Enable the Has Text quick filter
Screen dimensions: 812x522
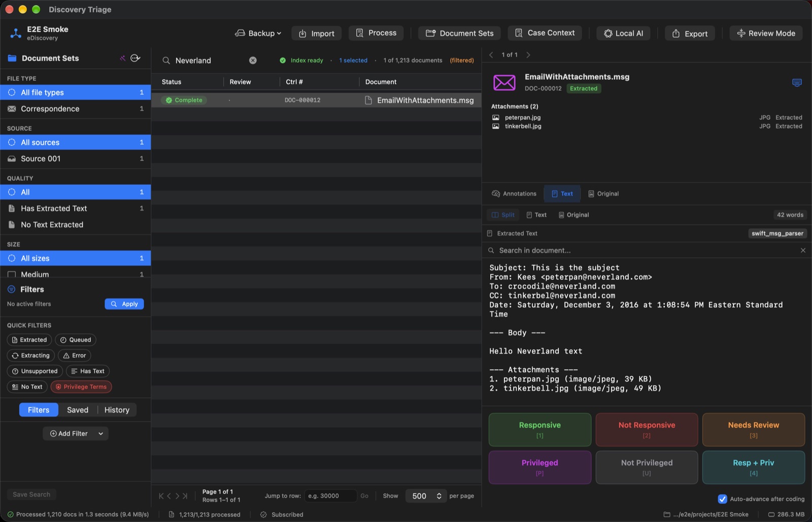pos(88,371)
